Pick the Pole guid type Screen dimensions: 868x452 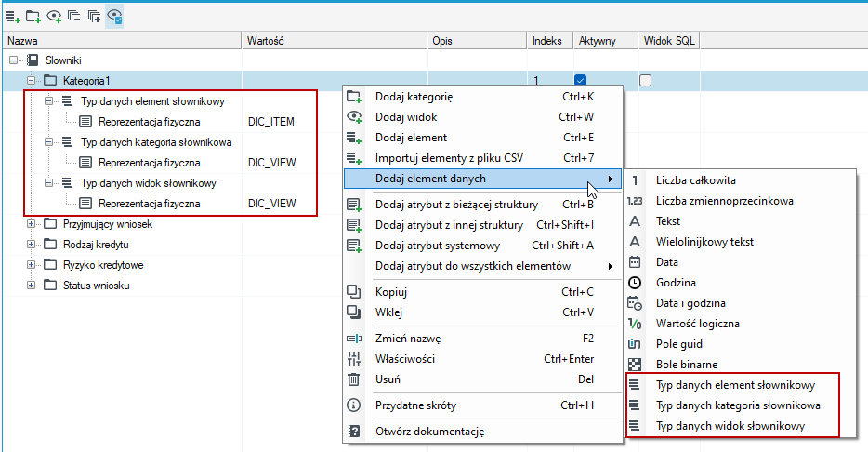(741, 344)
